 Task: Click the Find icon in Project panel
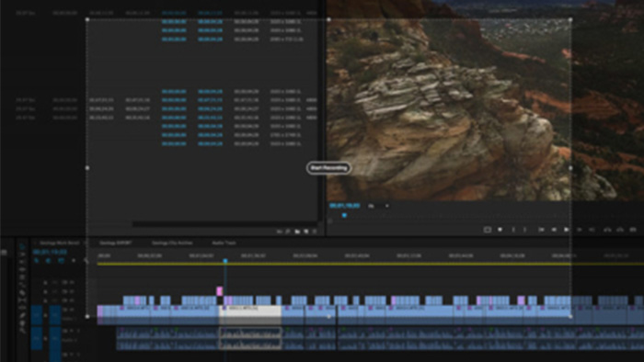[288, 232]
